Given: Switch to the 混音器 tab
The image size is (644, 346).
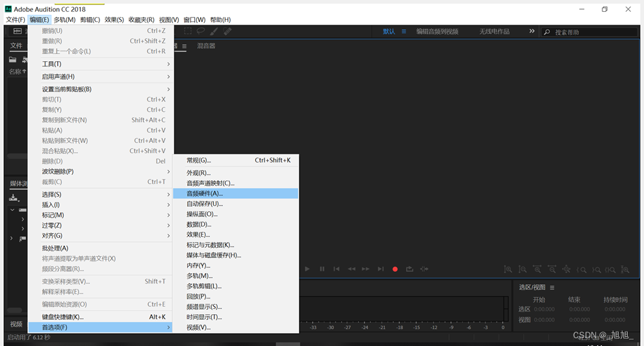Looking at the screenshot, I should [206, 46].
